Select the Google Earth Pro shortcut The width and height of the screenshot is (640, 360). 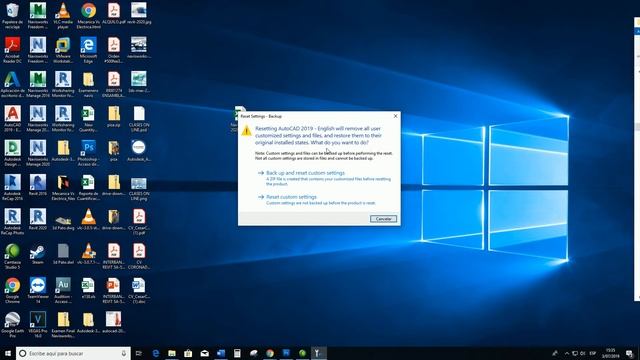pos(13,324)
